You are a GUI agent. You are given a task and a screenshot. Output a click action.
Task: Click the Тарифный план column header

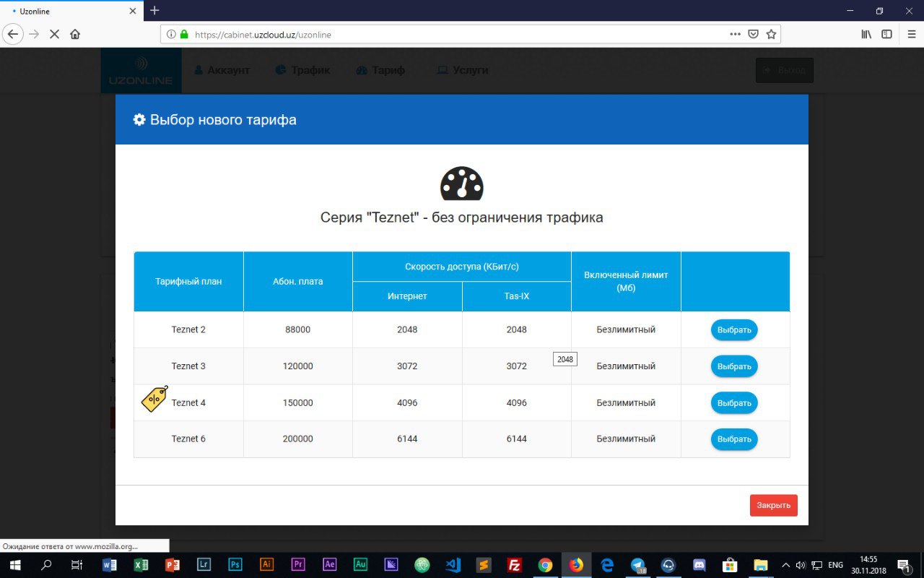(x=188, y=281)
